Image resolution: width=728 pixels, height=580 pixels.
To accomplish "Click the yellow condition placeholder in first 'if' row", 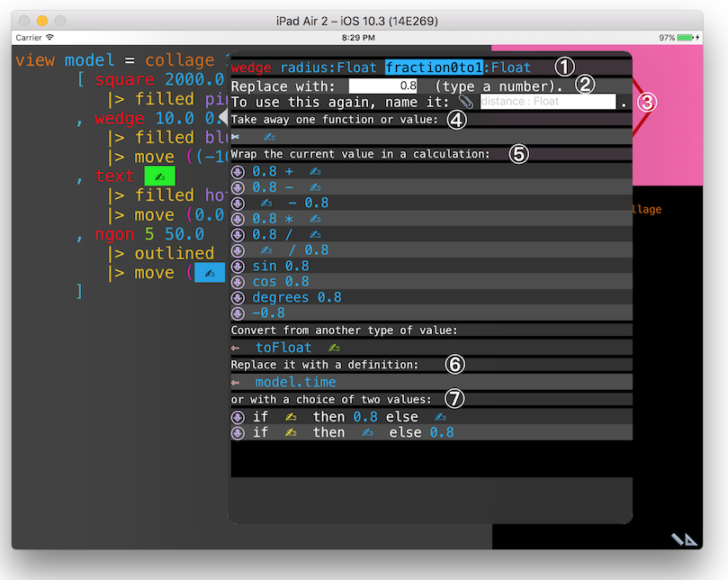I will pyautogui.click(x=291, y=417).
